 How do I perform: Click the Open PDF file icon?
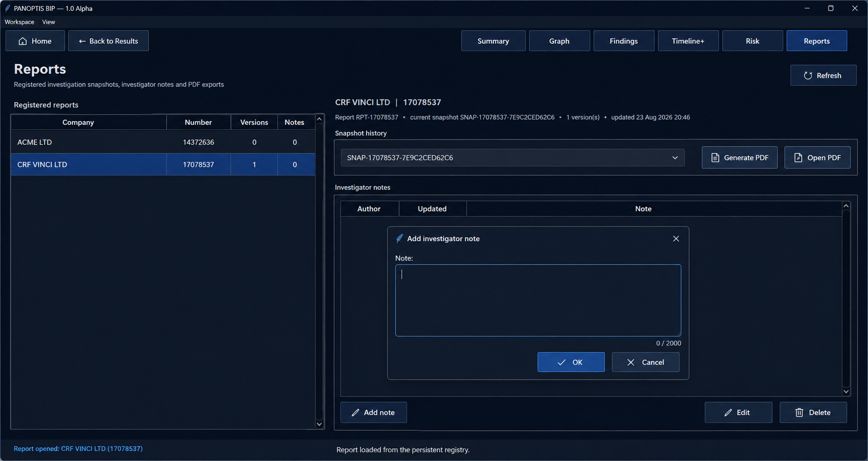point(798,158)
